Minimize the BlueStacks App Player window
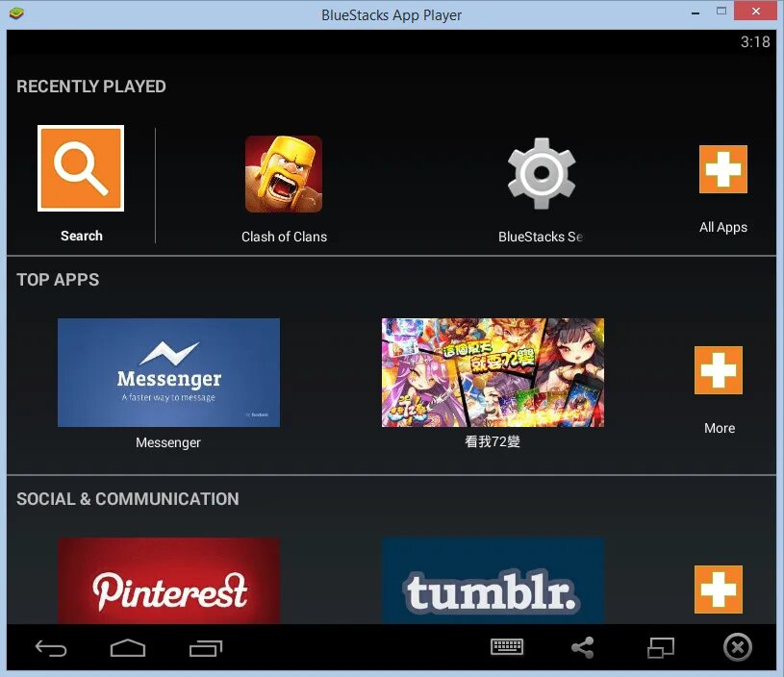This screenshot has width=784, height=677. [695, 12]
